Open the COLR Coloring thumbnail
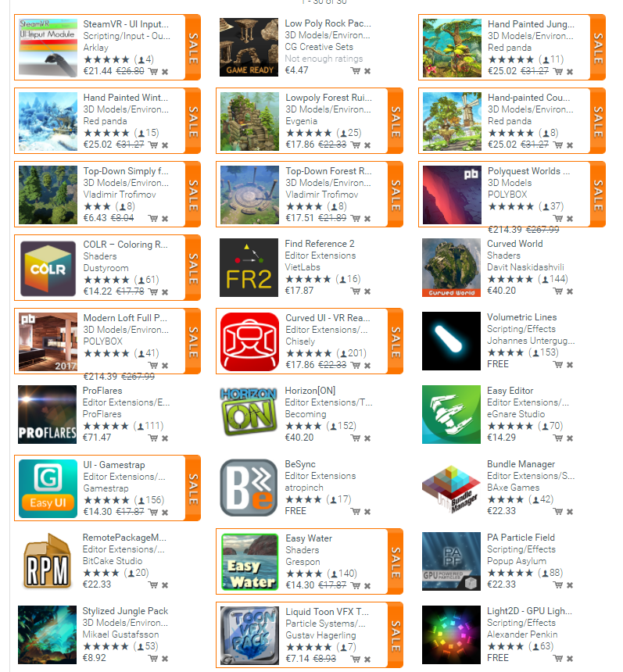The image size is (623, 672). click(x=48, y=268)
